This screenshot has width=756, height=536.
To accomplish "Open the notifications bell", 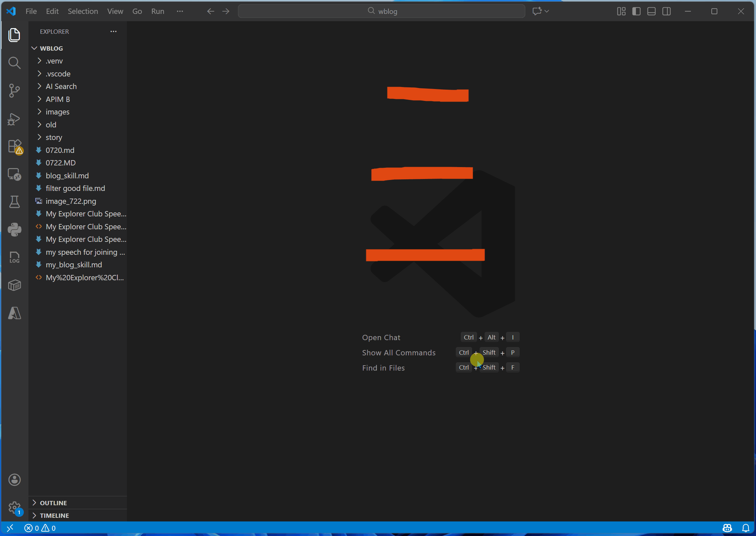I will 746,528.
